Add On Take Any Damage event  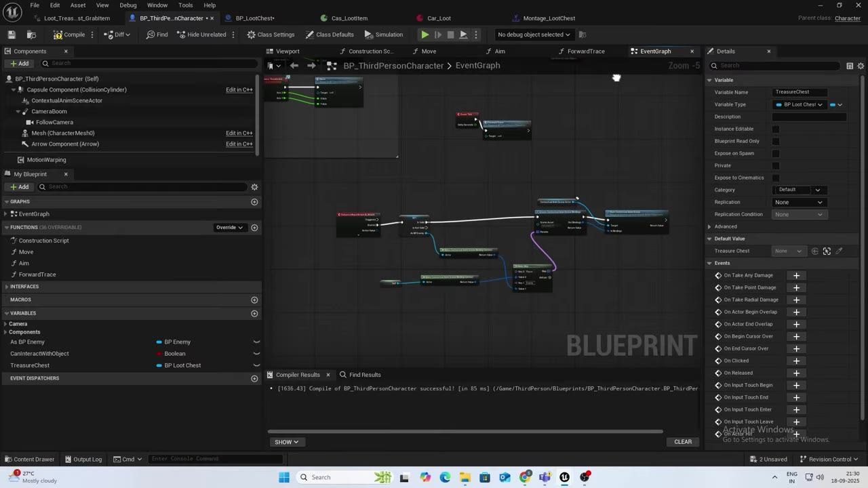[796, 275]
